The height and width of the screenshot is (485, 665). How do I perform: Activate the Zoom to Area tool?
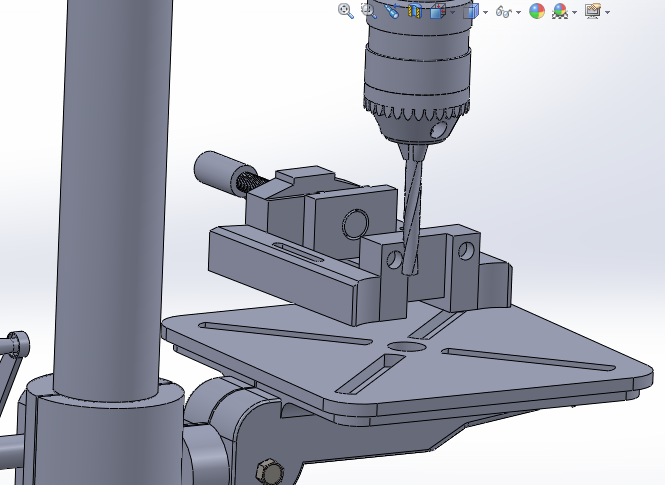(x=369, y=11)
